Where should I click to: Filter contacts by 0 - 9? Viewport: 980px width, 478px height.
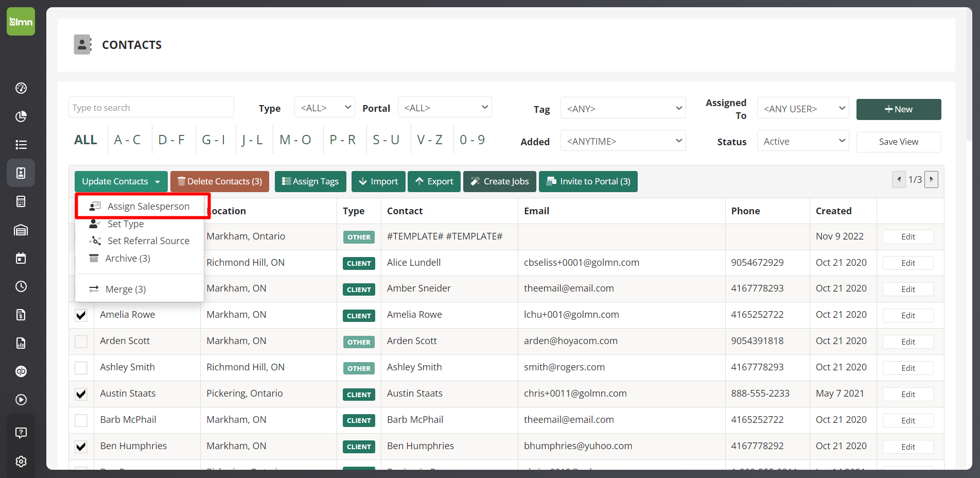tap(472, 140)
